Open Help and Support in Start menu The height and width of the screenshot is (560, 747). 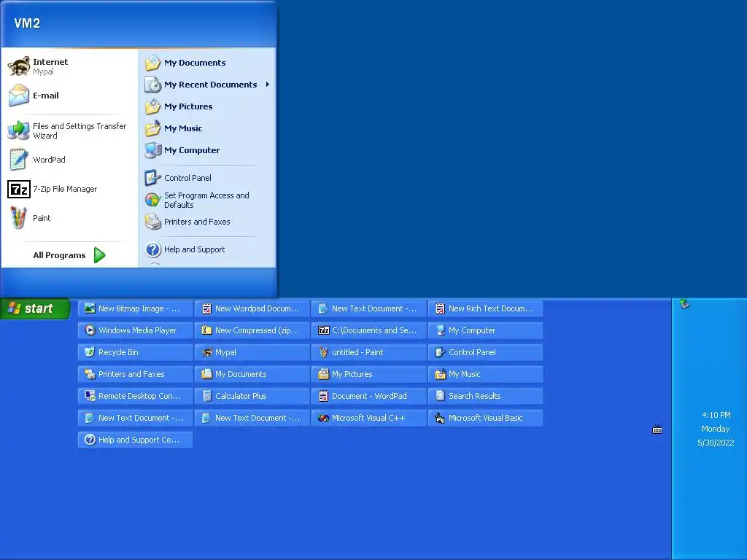[x=208, y=249]
